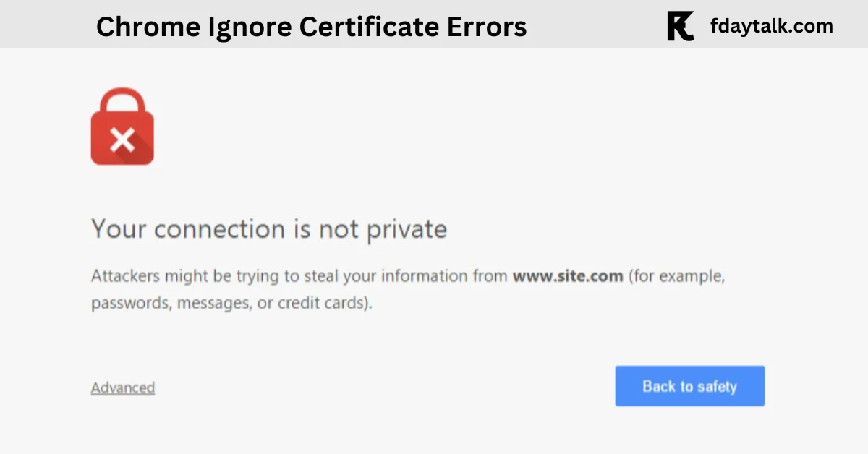This screenshot has width=868, height=454.
Task: Click the Back to safety button
Action: 689,386
